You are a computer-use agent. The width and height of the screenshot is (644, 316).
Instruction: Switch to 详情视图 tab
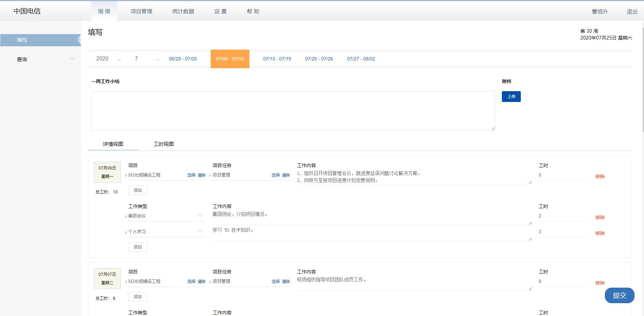pos(113,144)
